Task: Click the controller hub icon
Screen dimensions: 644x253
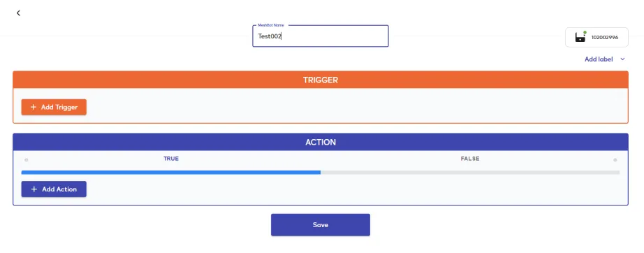Action: coord(580,38)
